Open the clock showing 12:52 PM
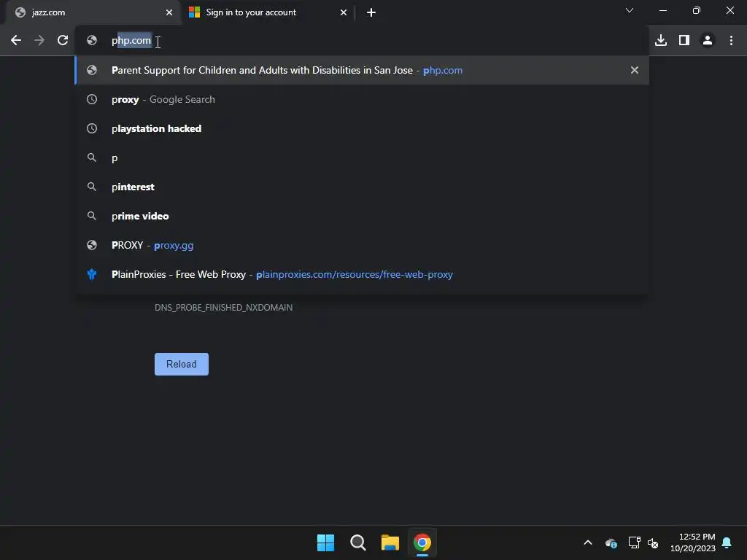 tap(693, 542)
